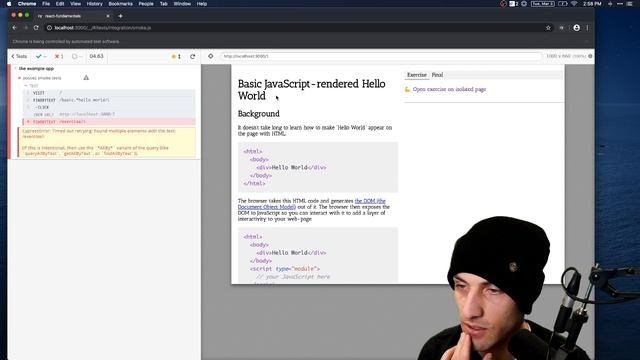Bookmark this page with the star icon
Screen dimensions: 640x360
548,28
